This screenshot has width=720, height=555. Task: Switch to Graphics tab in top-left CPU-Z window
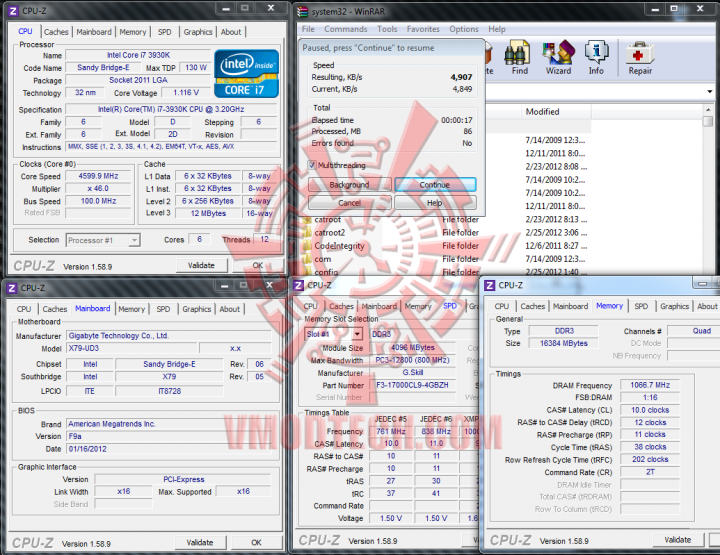pyautogui.click(x=198, y=32)
